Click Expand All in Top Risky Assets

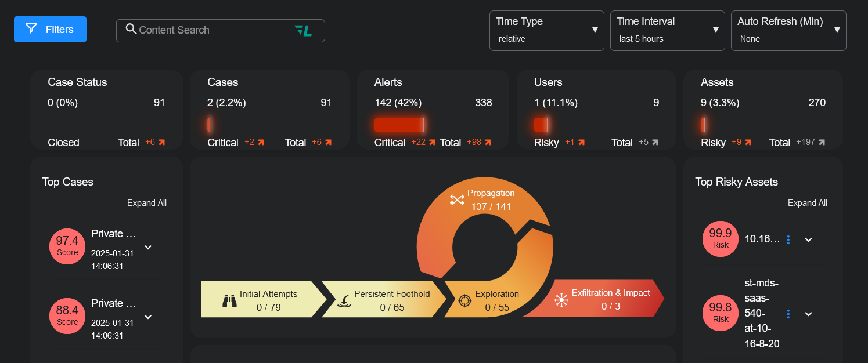807,203
